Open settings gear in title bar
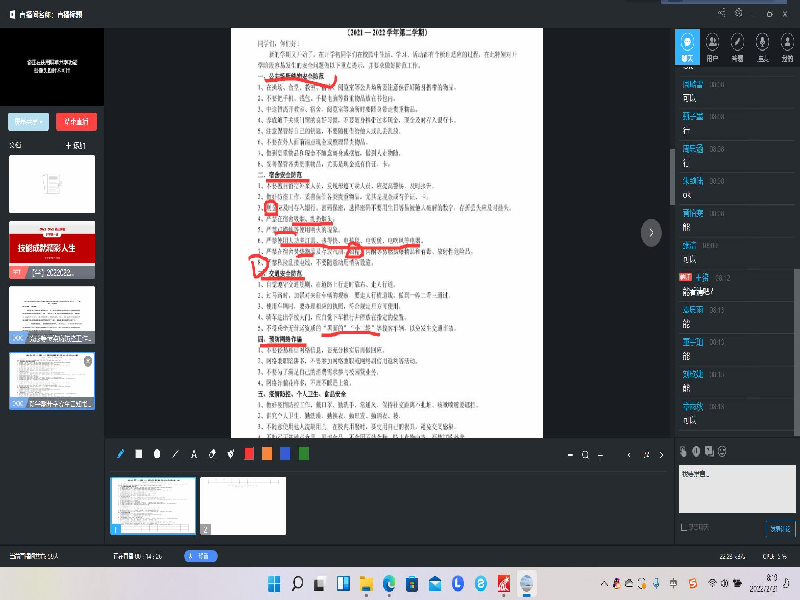This screenshot has width=800, height=600. point(738,13)
